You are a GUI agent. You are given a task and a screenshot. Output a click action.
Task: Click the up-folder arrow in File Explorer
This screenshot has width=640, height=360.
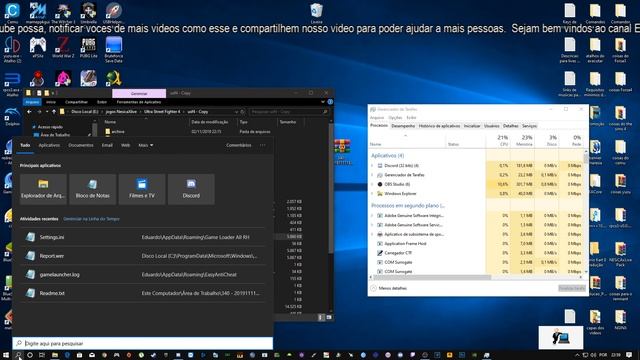(53, 111)
